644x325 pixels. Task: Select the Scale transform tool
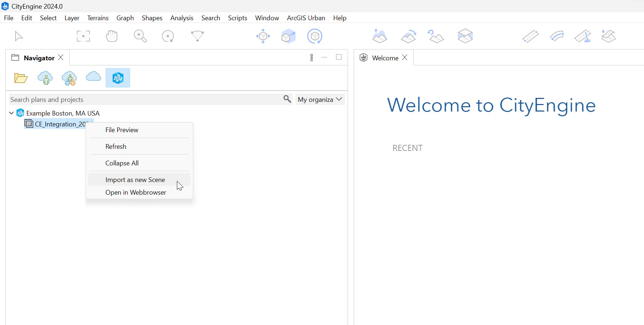(x=288, y=36)
